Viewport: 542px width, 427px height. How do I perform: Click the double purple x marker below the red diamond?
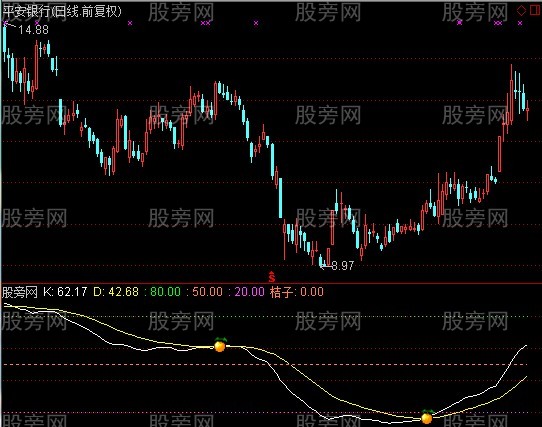pyautogui.click(x=498, y=23)
